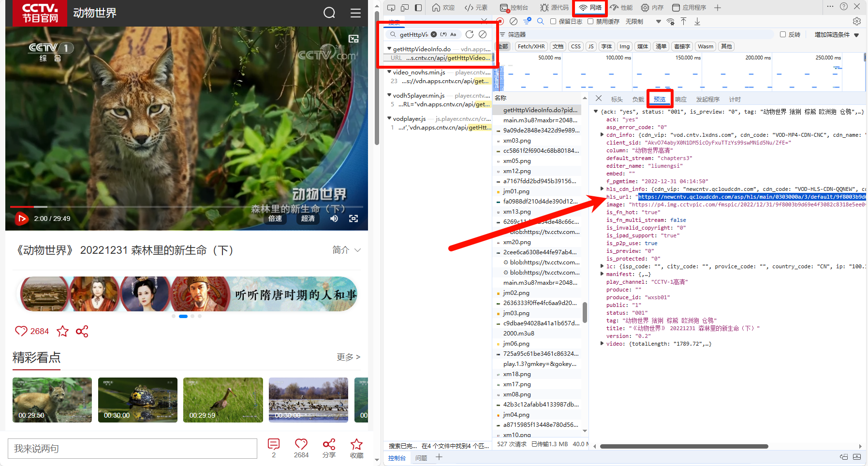The image size is (868, 466).
Task: Click the 隋唐时期 banner advertisement
Action: (x=188, y=294)
